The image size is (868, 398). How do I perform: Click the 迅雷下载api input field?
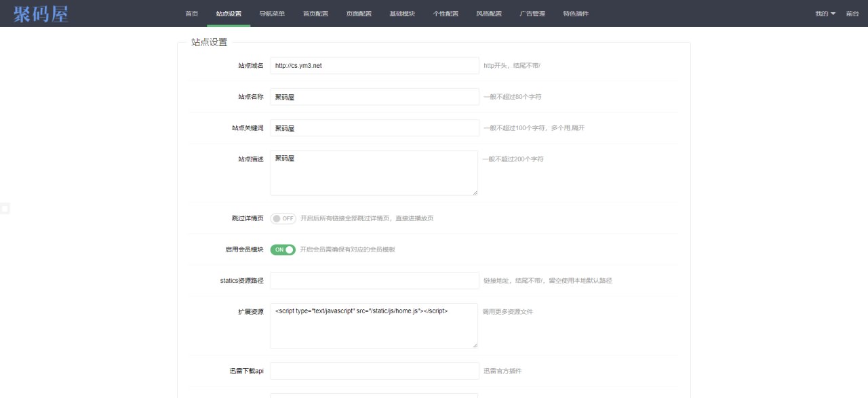pyautogui.click(x=374, y=371)
